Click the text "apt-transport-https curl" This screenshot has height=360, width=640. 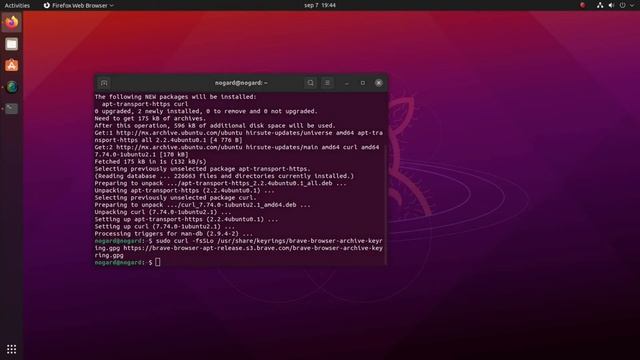pyautogui.click(x=145, y=104)
